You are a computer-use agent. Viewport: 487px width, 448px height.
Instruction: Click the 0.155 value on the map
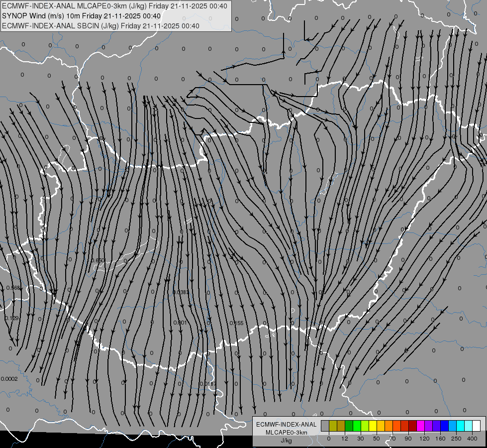[236, 324]
